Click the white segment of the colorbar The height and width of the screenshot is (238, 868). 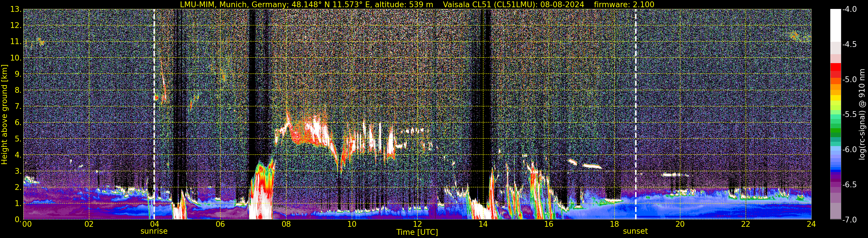[835, 25]
